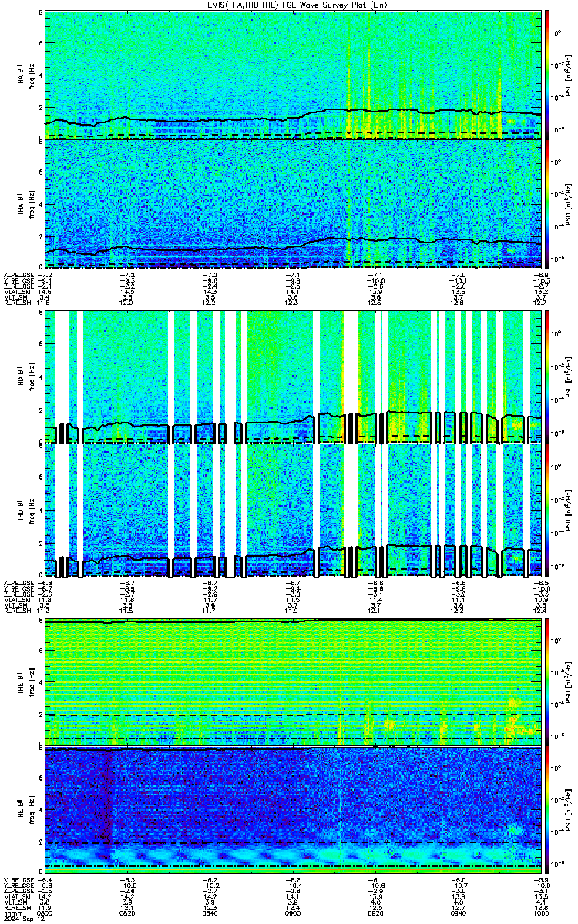Click the 0840 time tick label
Viewport: 578px width, 924px height.
click(210, 912)
